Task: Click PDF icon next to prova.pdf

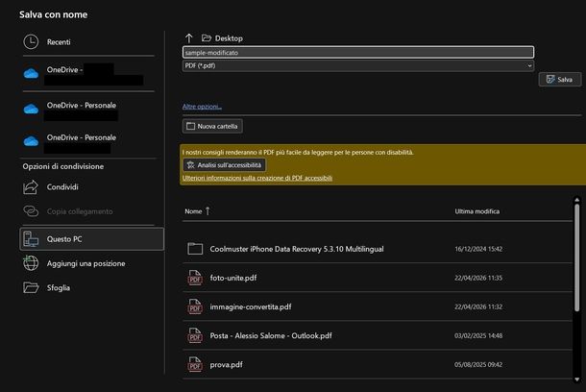Action: 195,364
